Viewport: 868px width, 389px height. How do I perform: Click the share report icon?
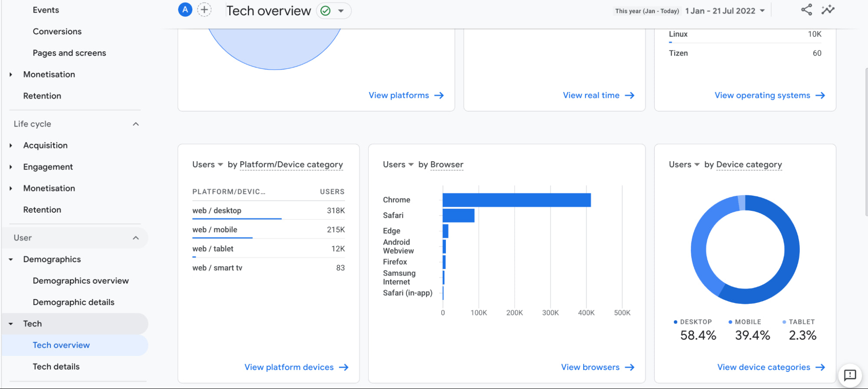coord(806,10)
